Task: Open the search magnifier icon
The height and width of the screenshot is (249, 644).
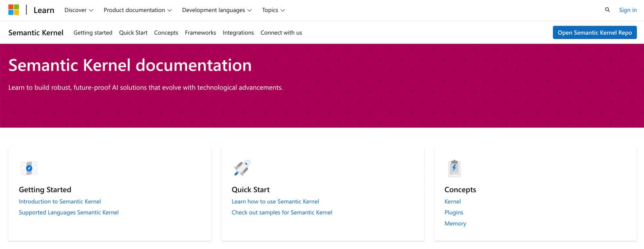Action: 607,10
